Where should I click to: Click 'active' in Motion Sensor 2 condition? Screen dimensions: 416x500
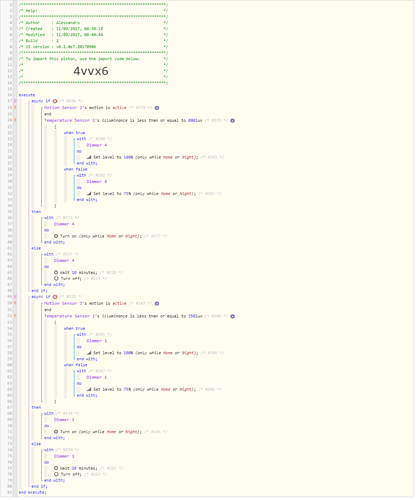(119, 108)
